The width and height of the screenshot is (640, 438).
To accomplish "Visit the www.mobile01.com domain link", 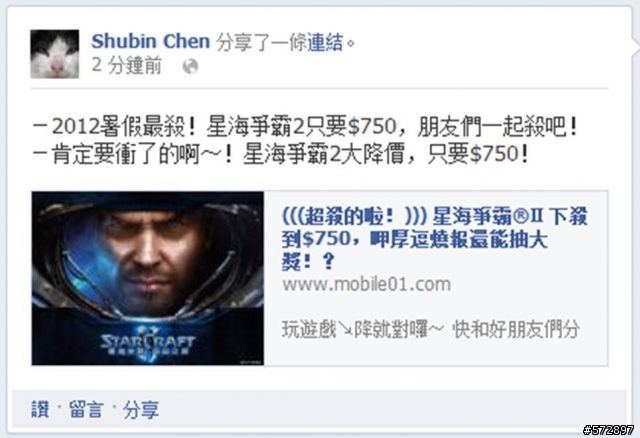I will (x=366, y=284).
